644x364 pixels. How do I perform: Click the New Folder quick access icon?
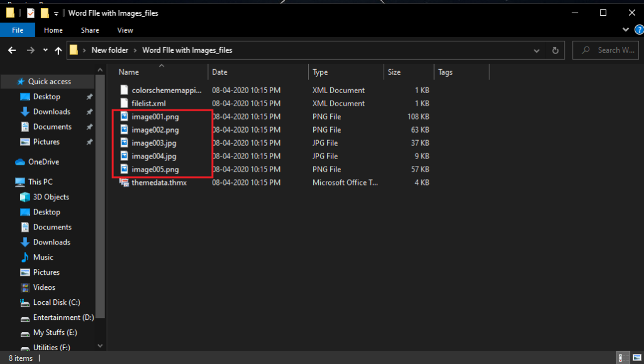pyautogui.click(x=44, y=12)
